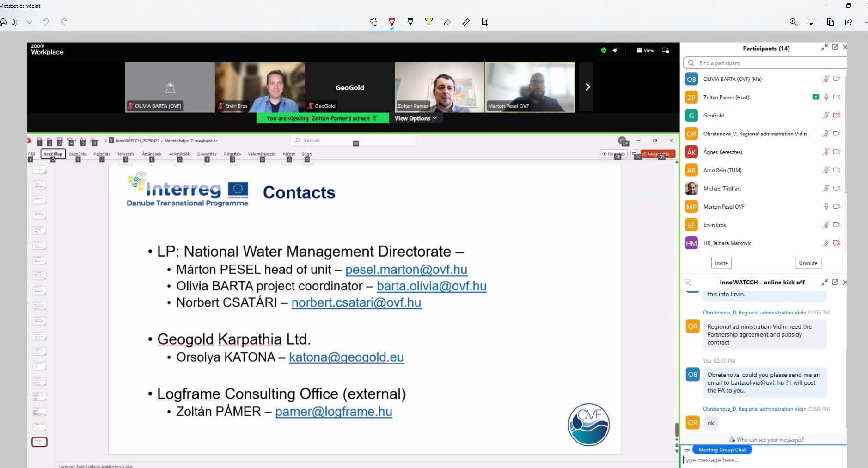868x468 pixels.
Task: Select the highlighted last slide thumbnail
Action: tap(39, 442)
